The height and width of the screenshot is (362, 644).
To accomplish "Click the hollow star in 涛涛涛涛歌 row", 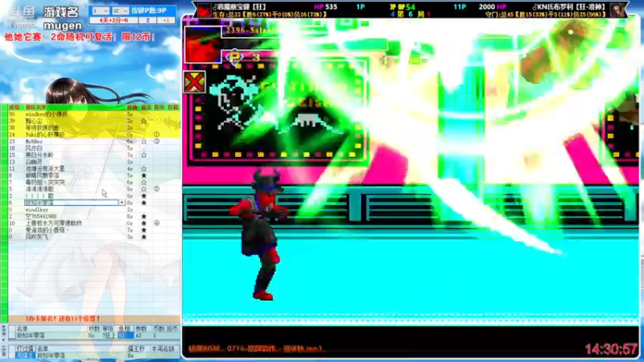I will (144, 189).
